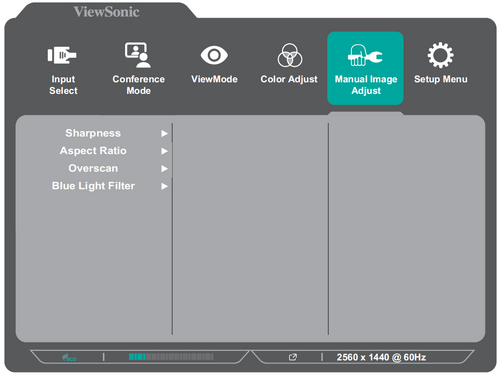
Task: Click the eco leaf status icon
Action: point(69,358)
